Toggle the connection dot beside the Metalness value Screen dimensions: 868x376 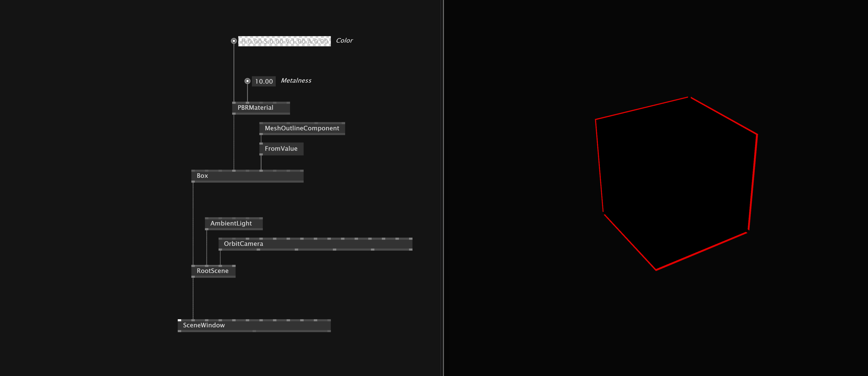click(x=248, y=81)
